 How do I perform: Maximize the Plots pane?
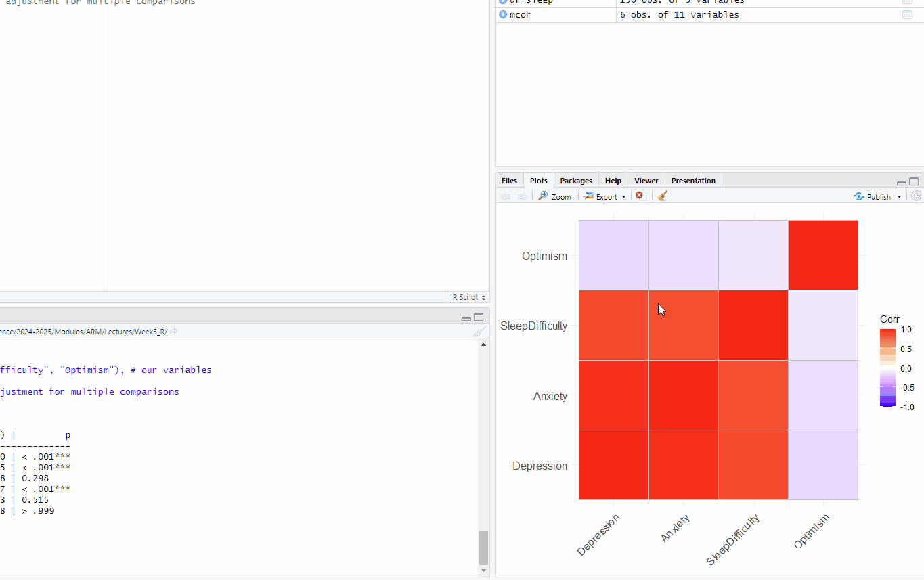point(914,181)
